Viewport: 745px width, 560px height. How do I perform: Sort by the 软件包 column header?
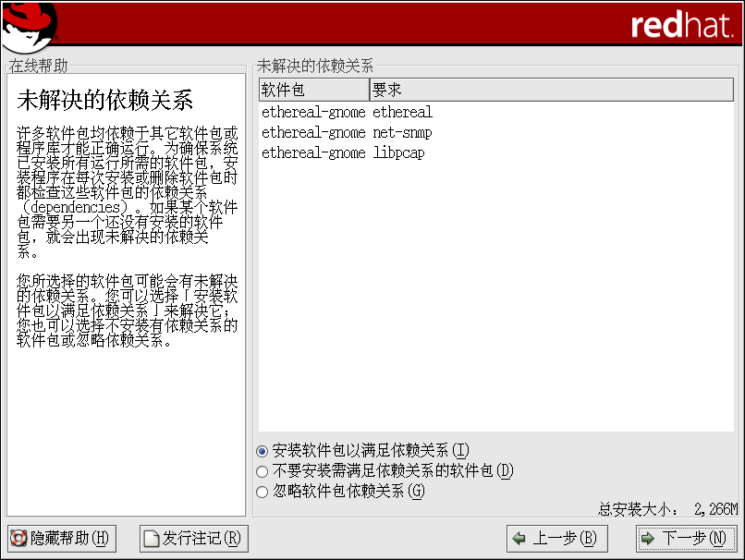tap(313, 91)
